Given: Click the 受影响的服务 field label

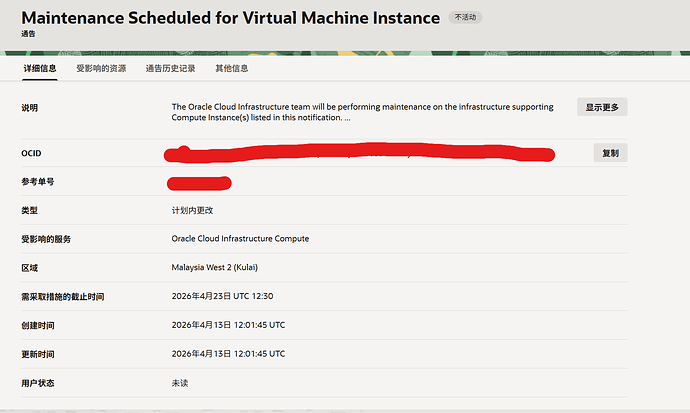Looking at the screenshot, I should tap(46, 239).
